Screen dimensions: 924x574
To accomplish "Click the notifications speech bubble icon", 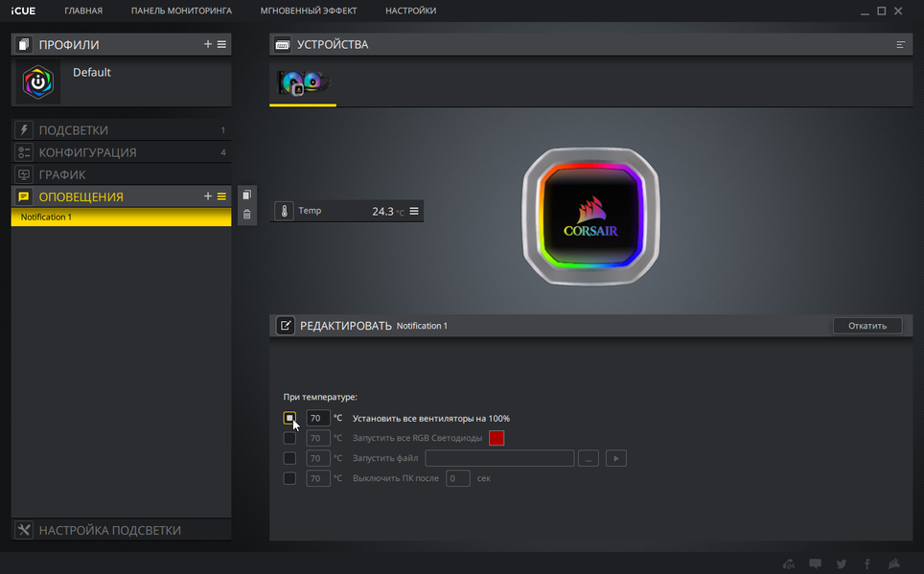I will coord(24,196).
